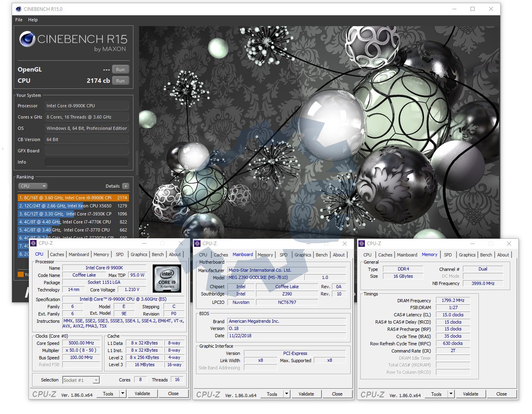The height and width of the screenshot is (414, 532).
Task: Click the Cinebench title bar app icon
Action: (x=18, y=9)
